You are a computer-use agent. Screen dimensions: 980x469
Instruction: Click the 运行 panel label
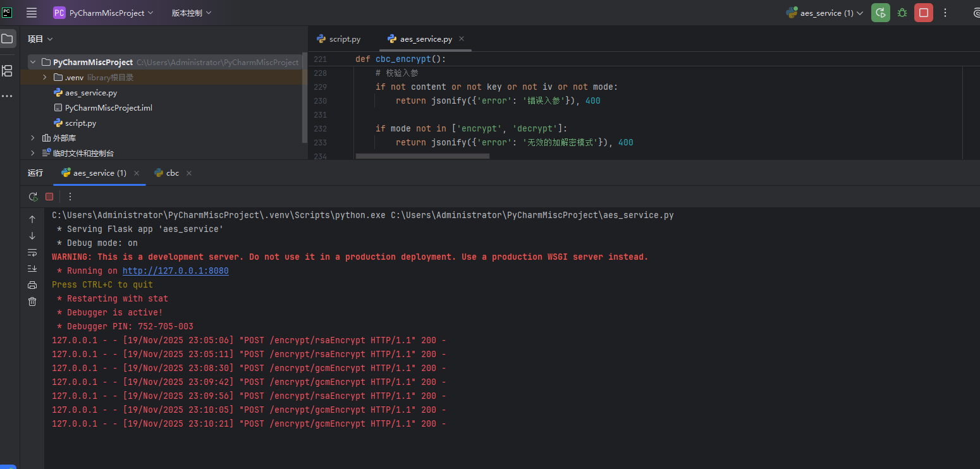35,173
